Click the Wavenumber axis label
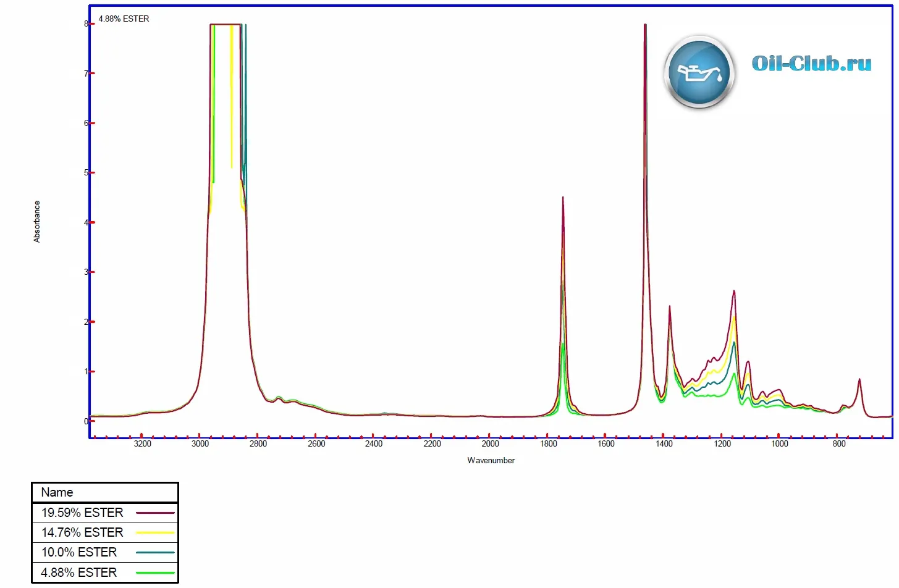This screenshot has height=588, width=899. tap(491, 460)
